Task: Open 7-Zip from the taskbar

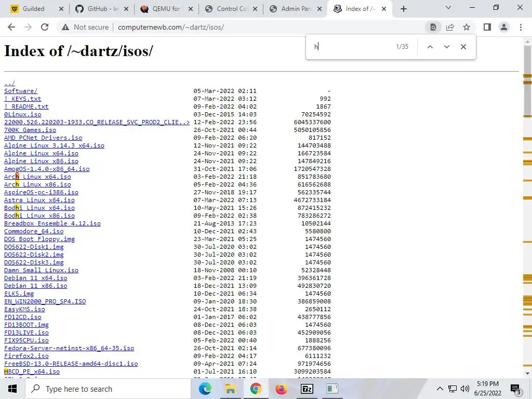Action: pyautogui.click(x=307, y=389)
